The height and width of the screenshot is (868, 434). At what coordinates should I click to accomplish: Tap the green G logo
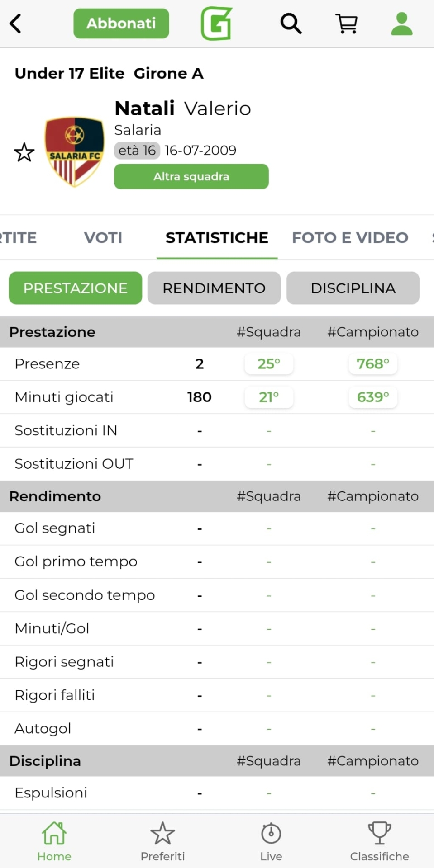pyautogui.click(x=216, y=24)
